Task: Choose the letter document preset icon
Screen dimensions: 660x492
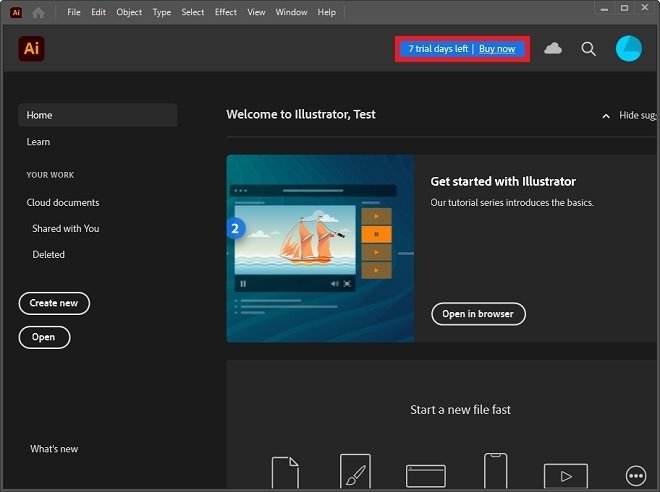Action: pos(285,473)
